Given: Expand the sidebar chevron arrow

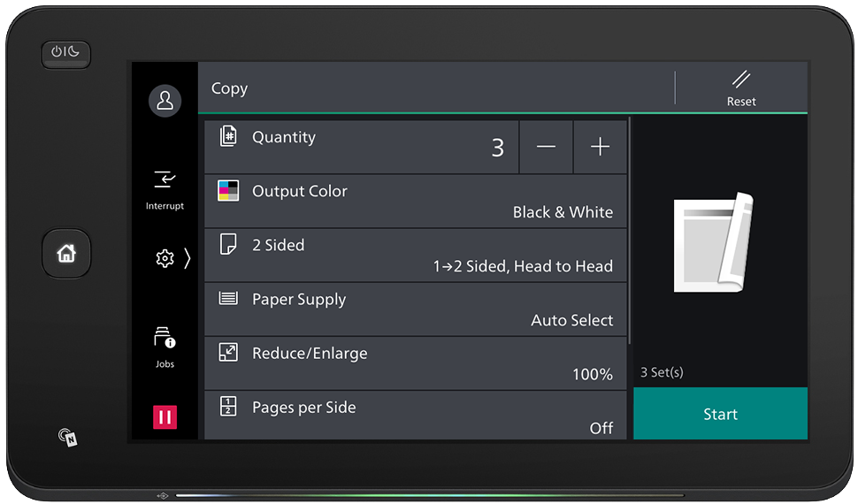Looking at the screenshot, I should click(x=188, y=258).
